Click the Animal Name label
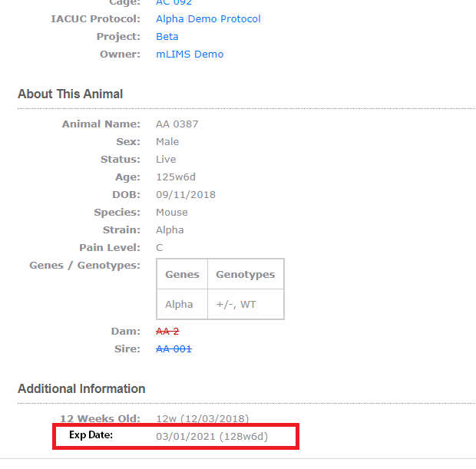The width and height of the screenshot is (476, 469). coord(101,124)
